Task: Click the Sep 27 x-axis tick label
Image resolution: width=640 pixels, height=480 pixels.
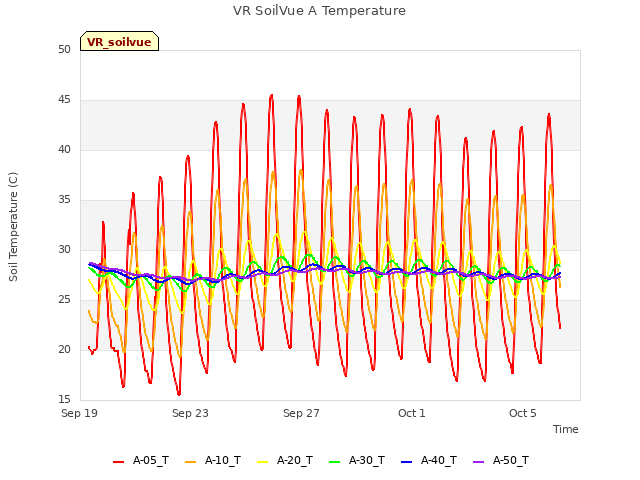Action: click(301, 413)
